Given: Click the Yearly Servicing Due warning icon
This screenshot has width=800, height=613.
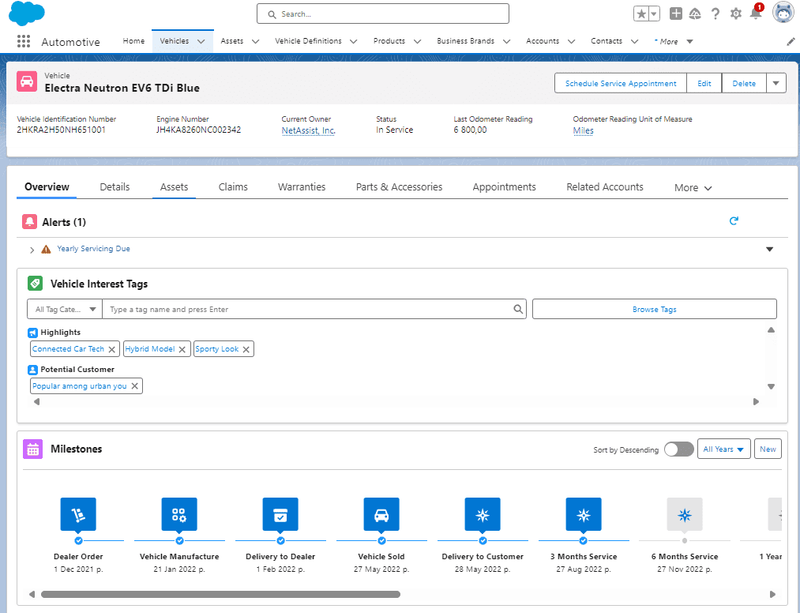Looking at the screenshot, I should pos(46,249).
